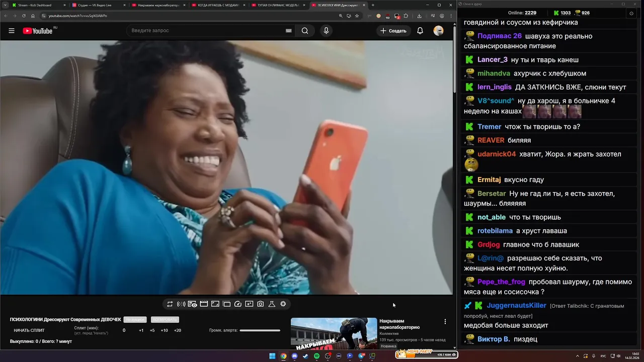644x362 pixels.
Task: Switch to the ТУПАЯ ОНЛИФАНС МОДЕЛЬ tab
Action: (x=277, y=5)
